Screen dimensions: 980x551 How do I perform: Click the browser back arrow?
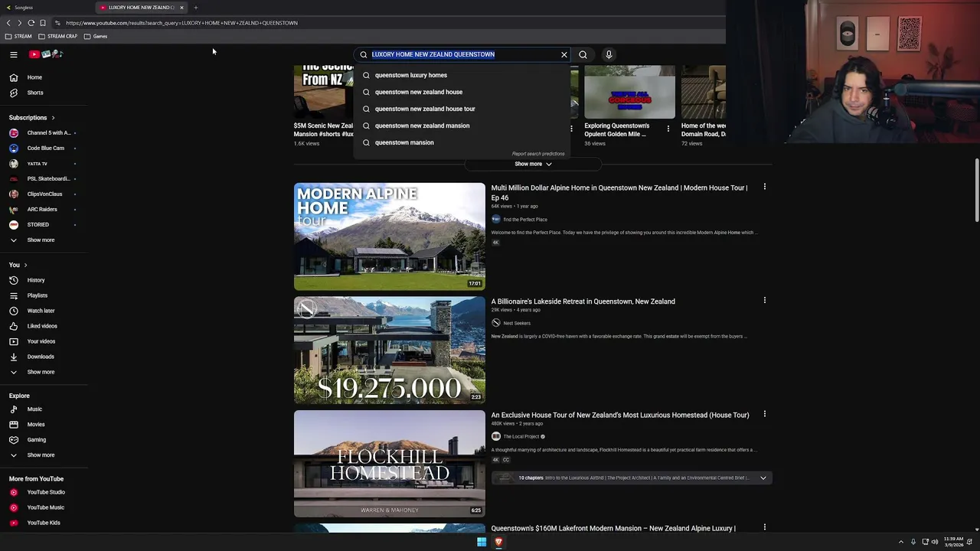(x=8, y=23)
